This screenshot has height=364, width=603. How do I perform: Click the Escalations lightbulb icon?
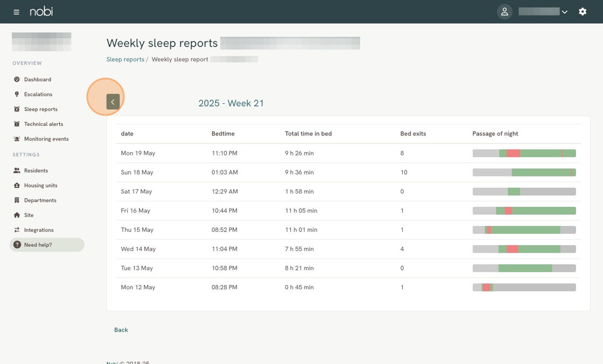pyautogui.click(x=17, y=94)
